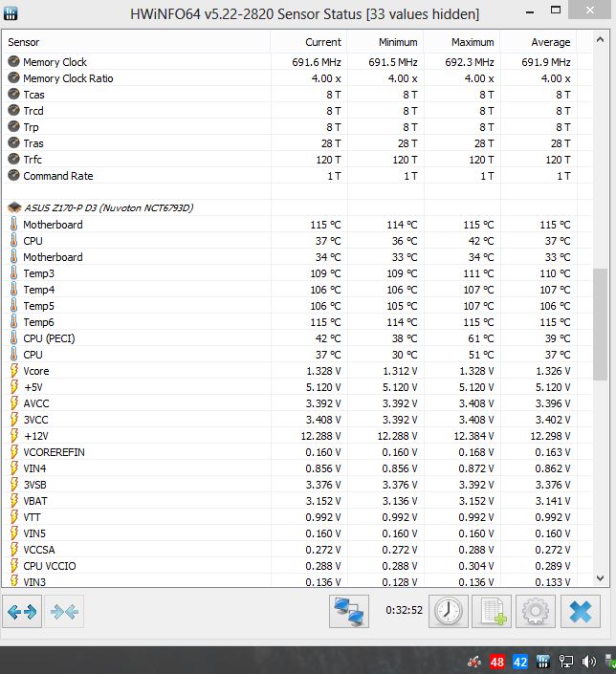Close sensor window with blue X button
616x674 pixels.
581,611
